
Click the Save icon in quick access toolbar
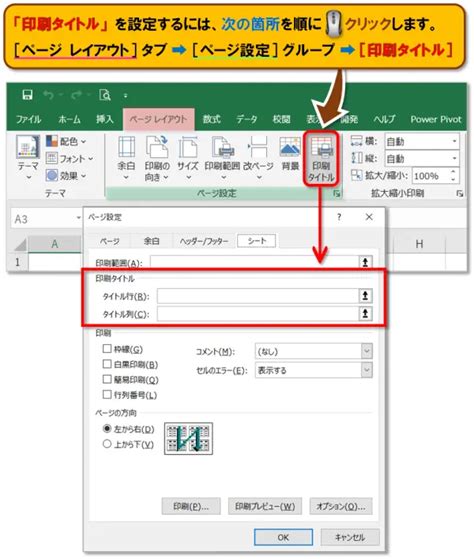(x=27, y=95)
